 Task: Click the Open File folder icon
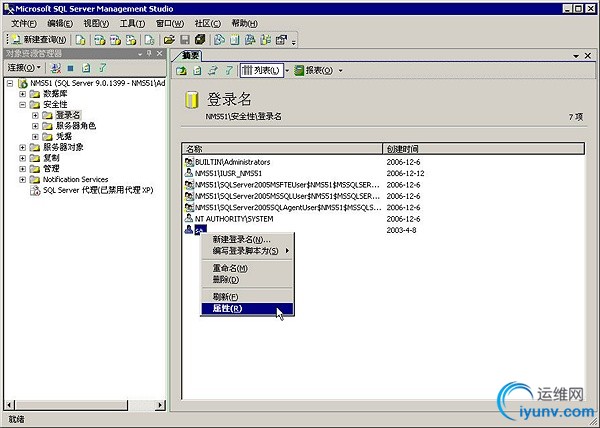pyautogui.click(x=169, y=39)
